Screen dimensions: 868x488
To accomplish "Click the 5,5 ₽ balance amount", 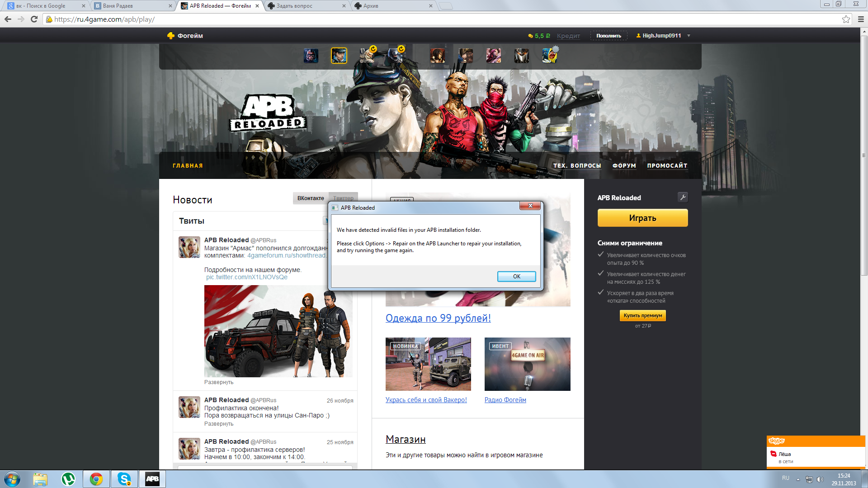I will tap(539, 36).
